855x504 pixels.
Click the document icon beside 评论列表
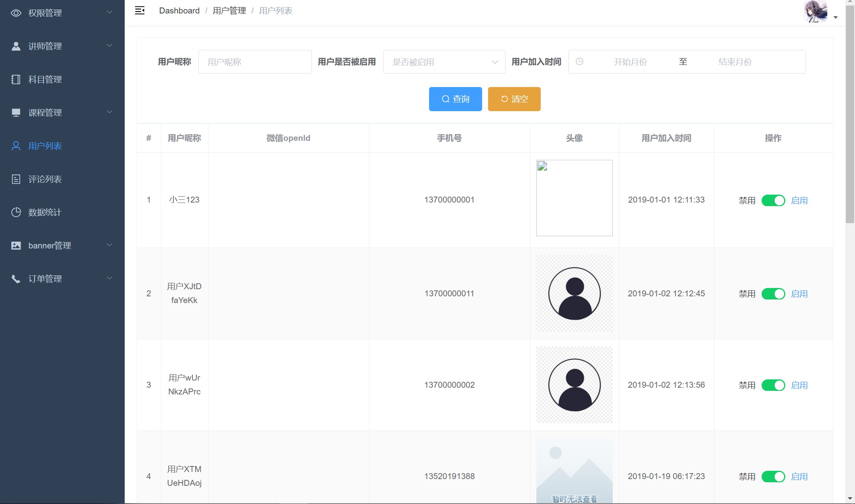click(16, 179)
